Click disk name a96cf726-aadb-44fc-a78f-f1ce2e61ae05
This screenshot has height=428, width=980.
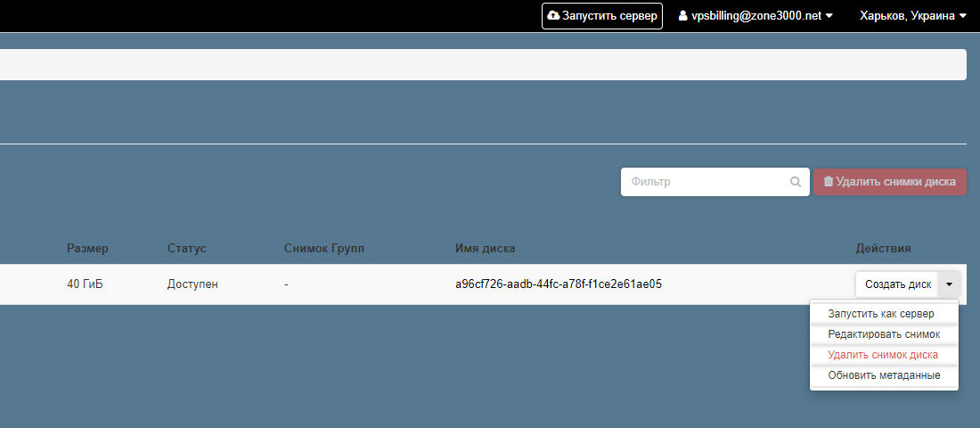point(559,284)
